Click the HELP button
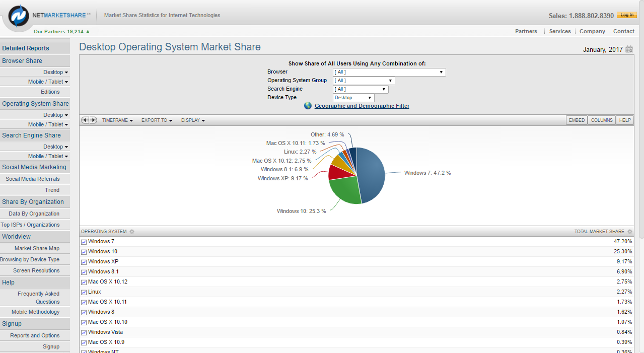The height and width of the screenshot is (353, 644). [x=625, y=120]
